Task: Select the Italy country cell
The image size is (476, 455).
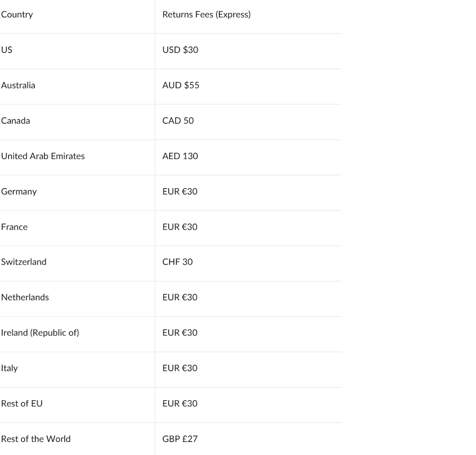Action: (x=10, y=368)
